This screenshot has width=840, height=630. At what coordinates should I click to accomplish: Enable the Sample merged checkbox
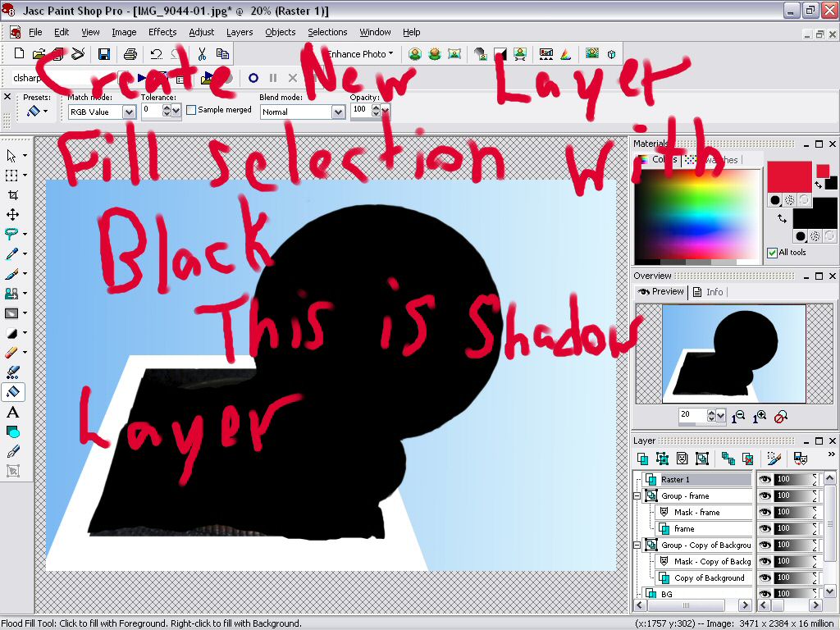[191, 110]
